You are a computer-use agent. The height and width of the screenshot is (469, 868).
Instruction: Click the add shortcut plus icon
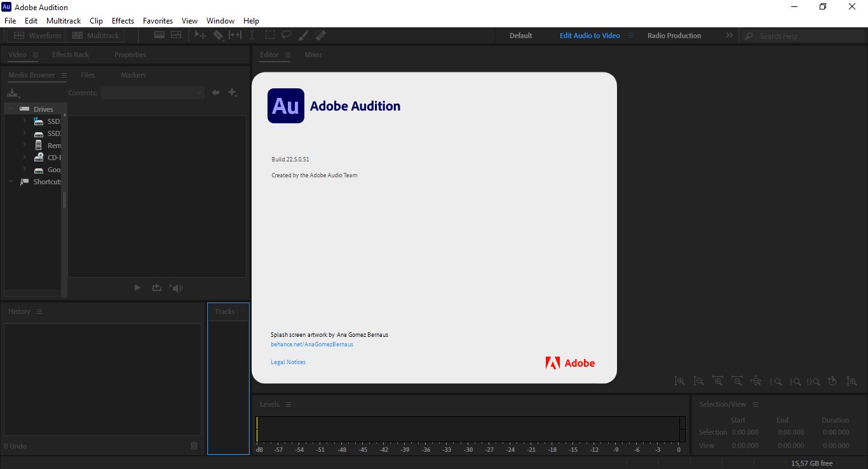point(233,93)
